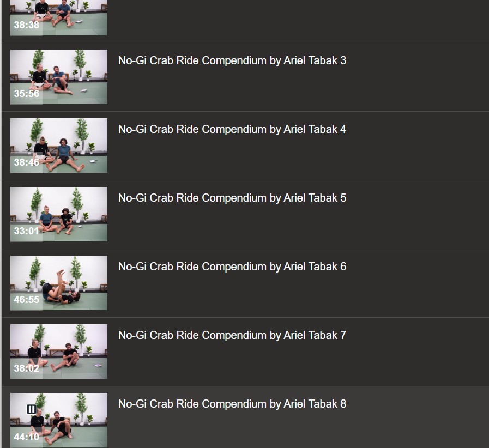The width and height of the screenshot is (489, 448).
Task: Open the thumbnail for Compendium video 4
Action: click(x=59, y=146)
